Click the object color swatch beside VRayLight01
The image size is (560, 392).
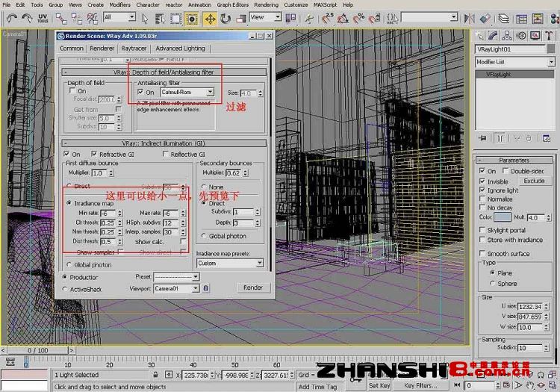(x=551, y=49)
